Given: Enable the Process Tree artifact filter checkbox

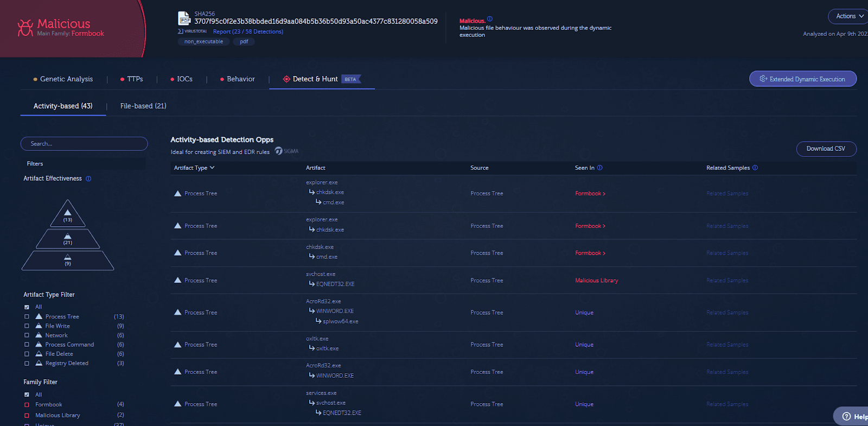Looking at the screenshot, I should click(x=27, y=316).
